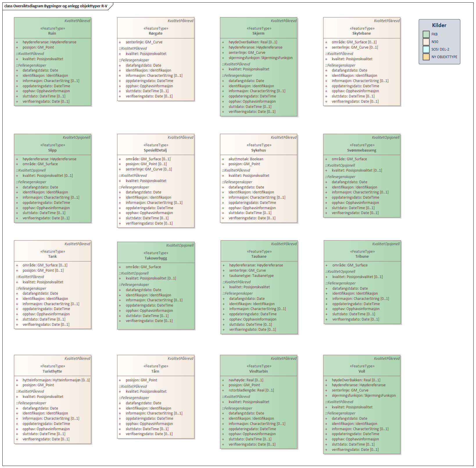Click the NY OBJEKTTYPE orange legend swatch
The image size is (476, 468).
426,57
